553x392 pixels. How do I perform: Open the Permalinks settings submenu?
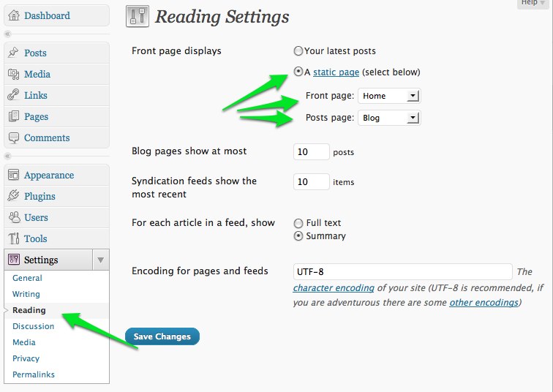[x=34, y=374]
